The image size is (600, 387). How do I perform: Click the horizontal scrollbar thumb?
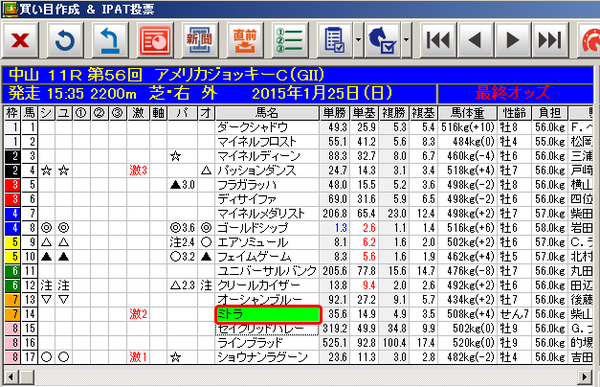(x=26, y=377)
